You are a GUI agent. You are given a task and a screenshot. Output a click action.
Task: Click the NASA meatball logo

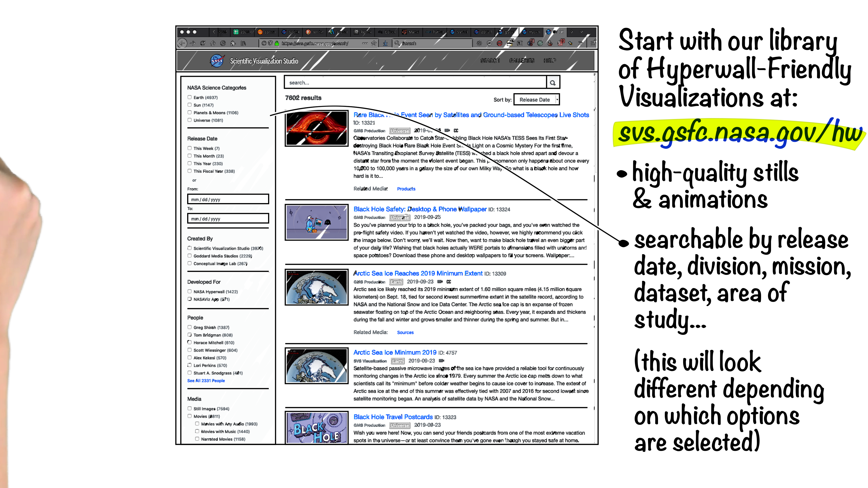coord(217,61)
